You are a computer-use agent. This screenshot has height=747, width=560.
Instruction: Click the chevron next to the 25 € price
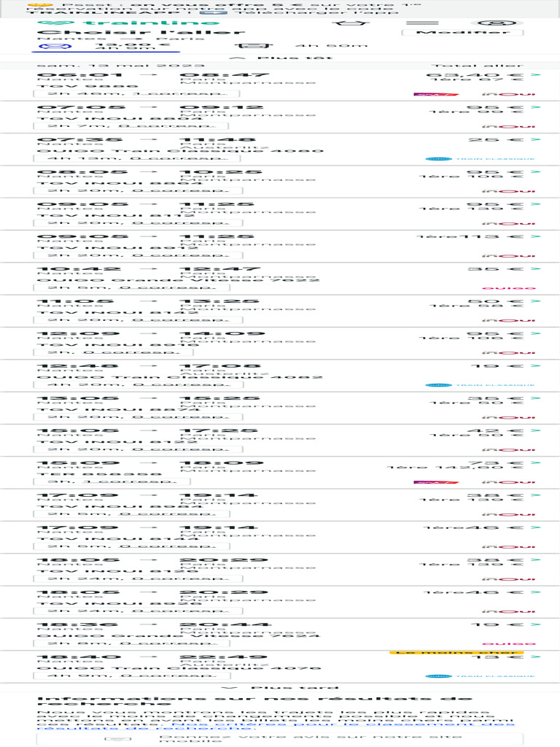point(536,139)
